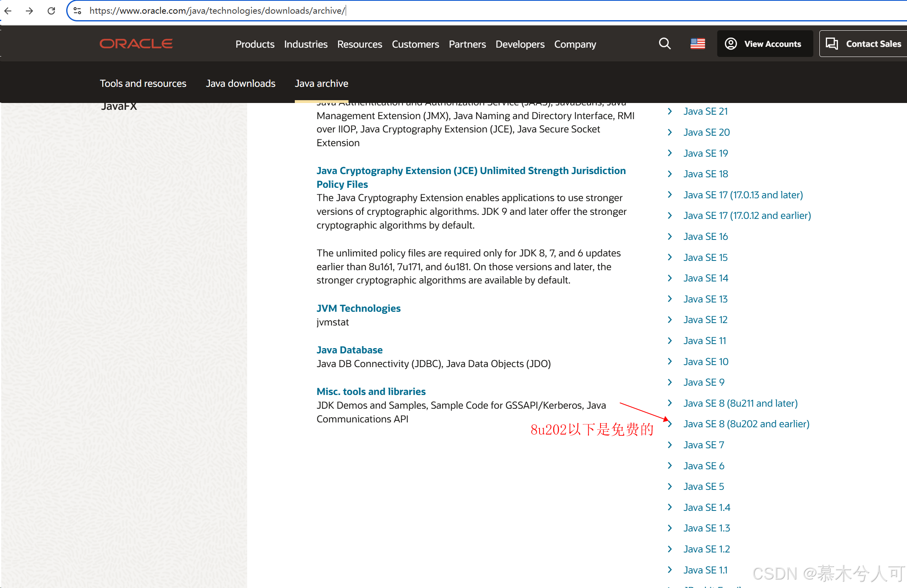Click chevron beside Java SE 7
The width and height of the screenshot is (907, 588).
670,445
